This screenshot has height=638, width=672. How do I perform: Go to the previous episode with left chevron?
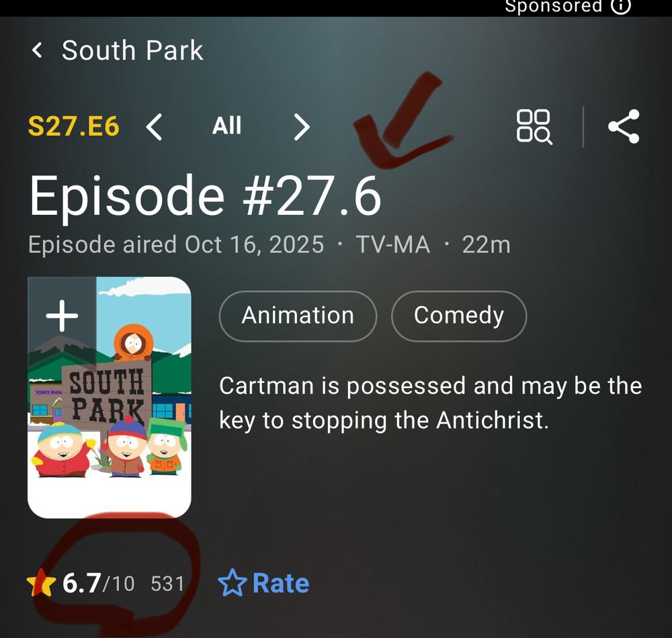coord(155,127)
